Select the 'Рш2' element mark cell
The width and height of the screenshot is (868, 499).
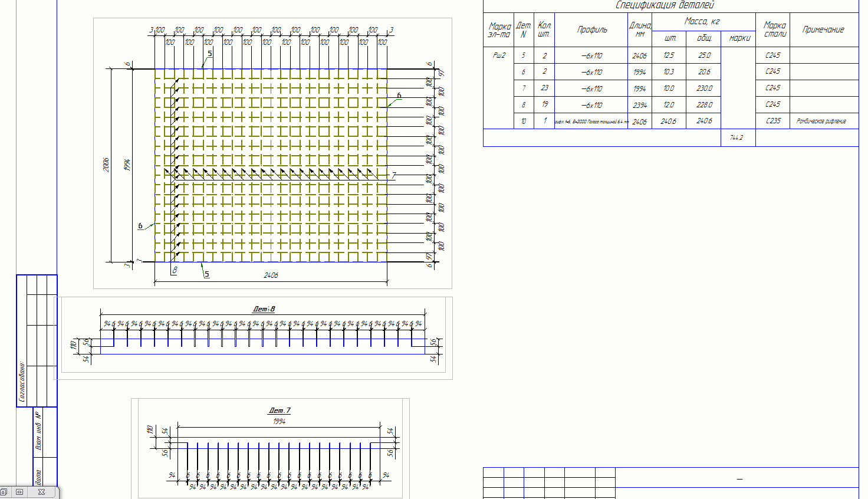tap(499, 55)
